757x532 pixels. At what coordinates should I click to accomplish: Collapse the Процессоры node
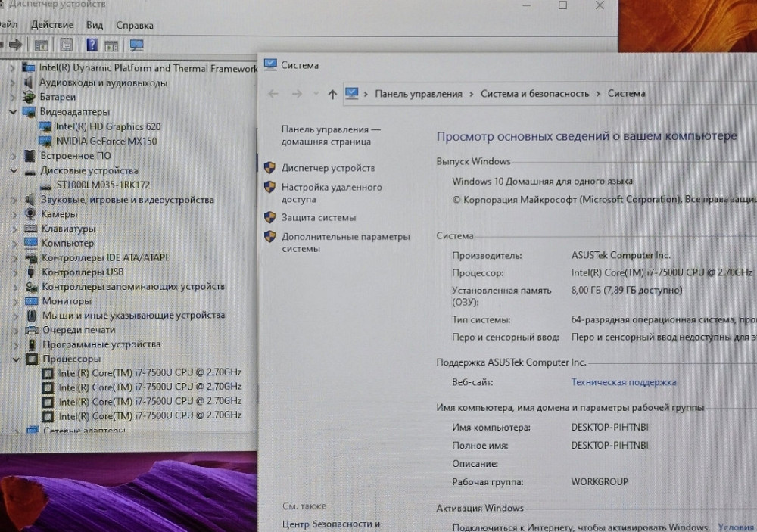coord(16,359)
